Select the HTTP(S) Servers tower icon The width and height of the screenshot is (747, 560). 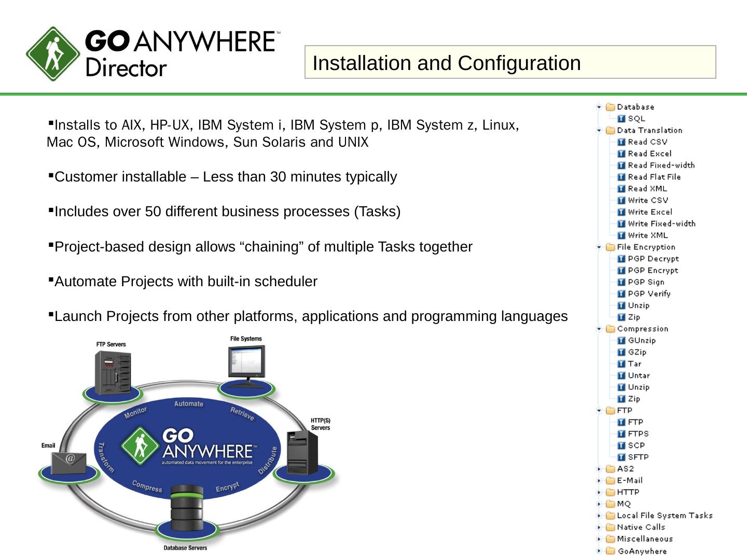(x=302, y=452)
